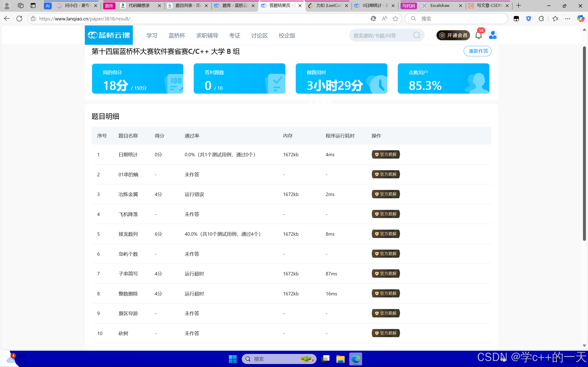
Task: Click the site search magnifier icon
Action: (x=416, y=35)
